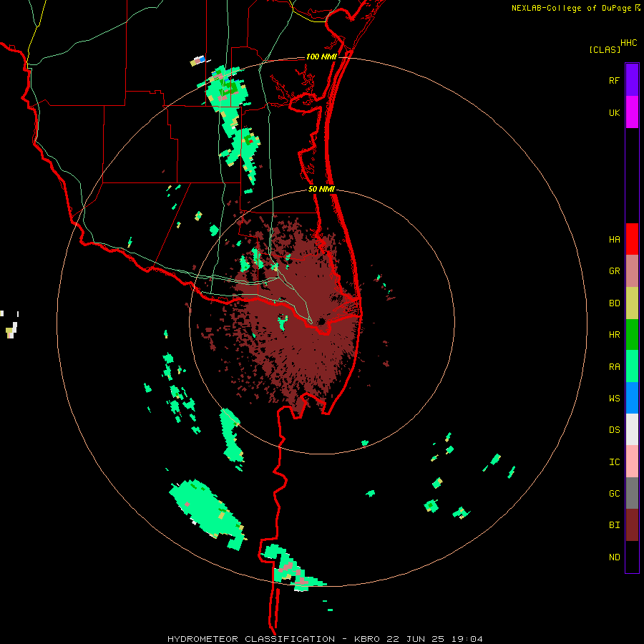Click the GC legend label

tap(614, 494)
